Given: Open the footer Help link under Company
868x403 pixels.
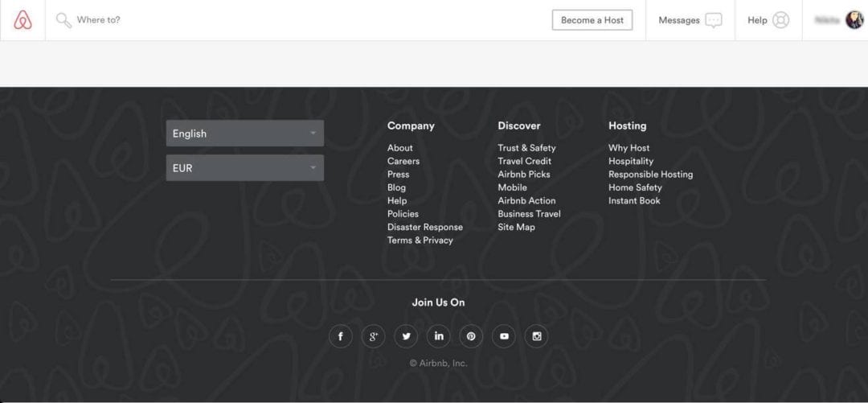Looking at the screenshot, I should (397, 200).
